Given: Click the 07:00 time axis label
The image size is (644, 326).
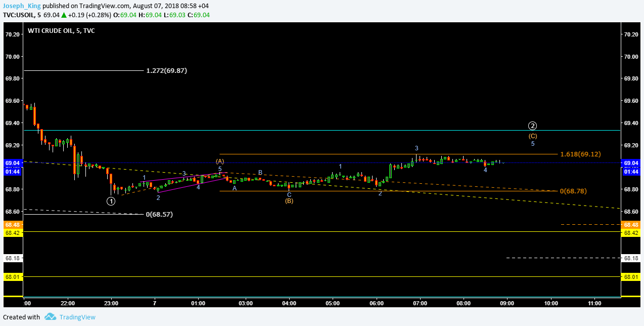Looking at the screenshot, I should (420, 303).
